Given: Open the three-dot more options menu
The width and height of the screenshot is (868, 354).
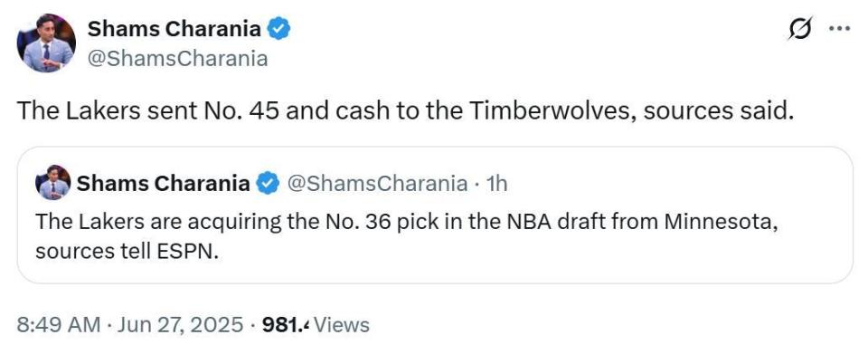Looking at the screenshot, I should click(839, 29).
